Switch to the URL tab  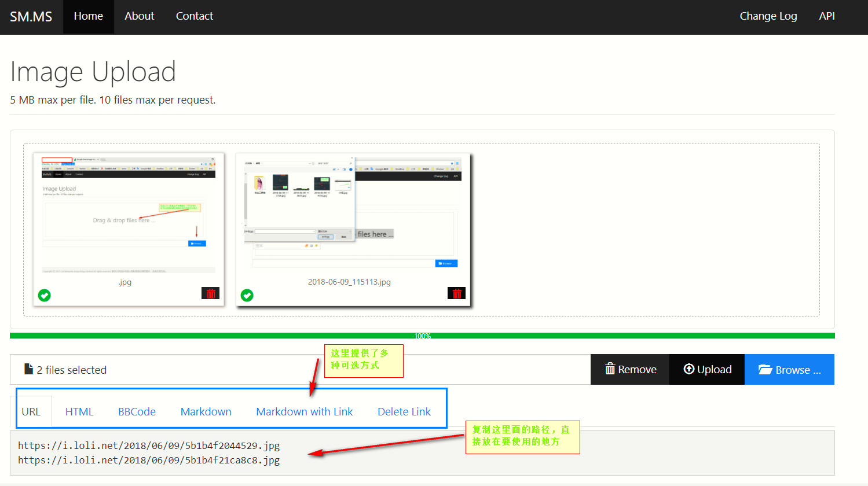[31, 411]
